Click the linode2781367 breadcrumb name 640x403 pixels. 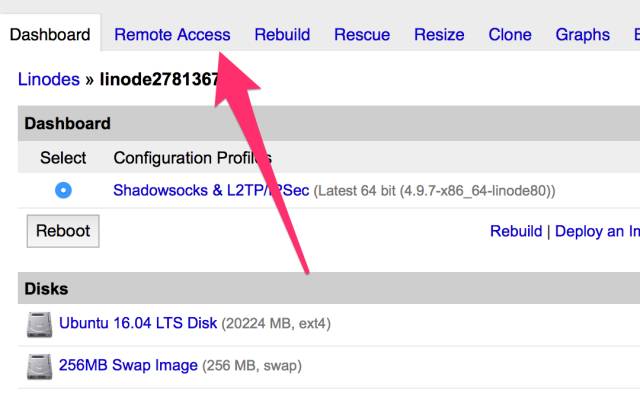(159, 80)
